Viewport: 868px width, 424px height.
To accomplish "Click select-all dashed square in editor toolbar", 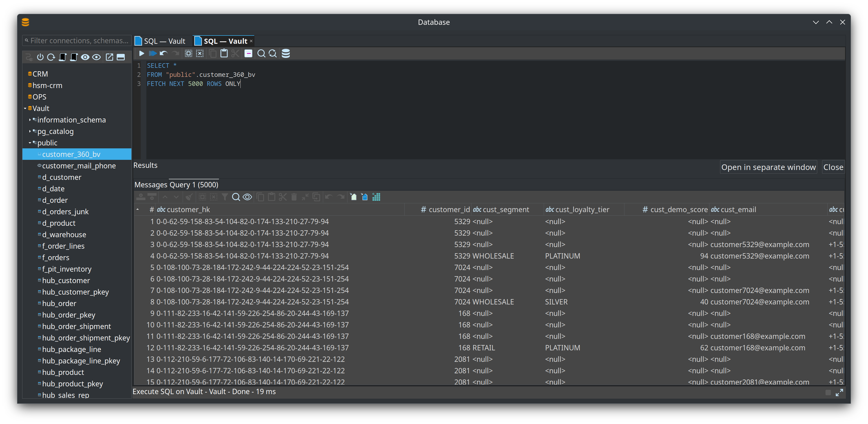I will [188, 53].
